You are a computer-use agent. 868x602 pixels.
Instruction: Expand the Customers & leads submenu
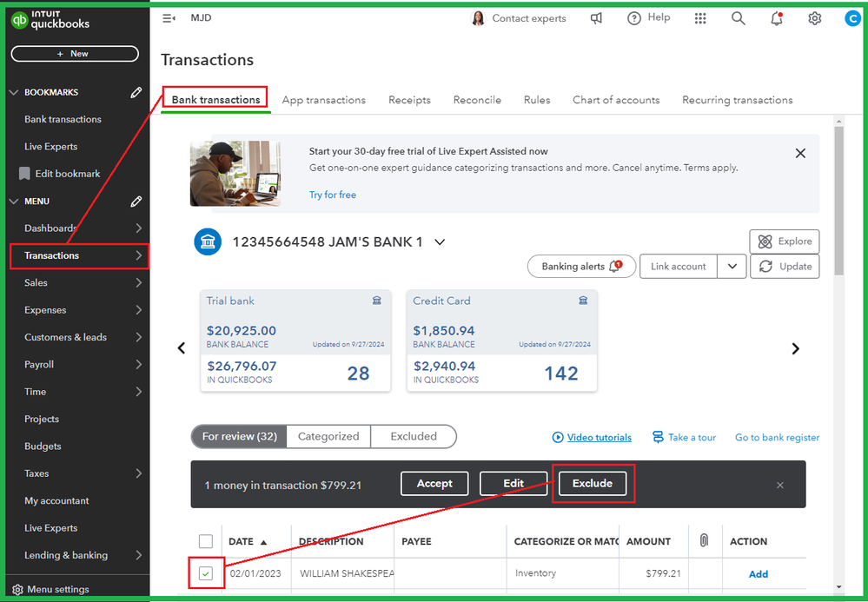click(138, 337)
